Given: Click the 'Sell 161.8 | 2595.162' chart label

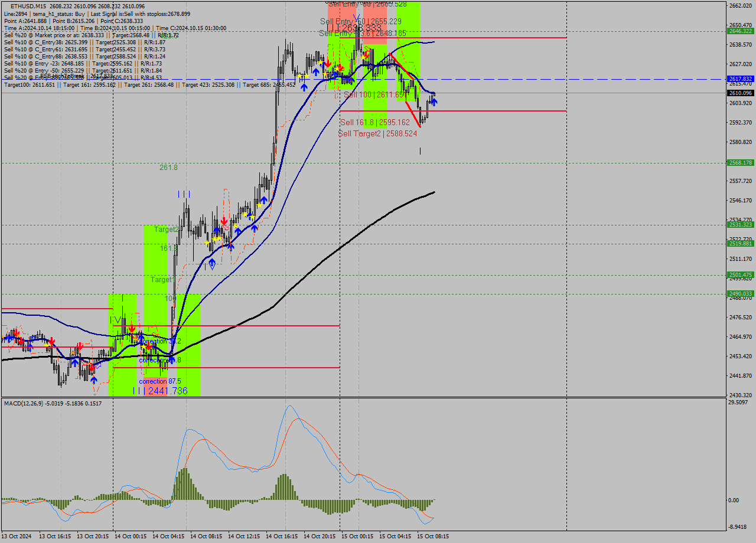Looking at the screenshot, I should (x=375, y=122).
